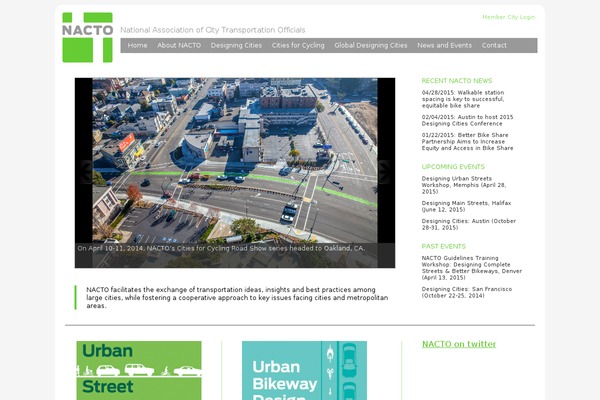Screen dimensions: 600x400
Task: Click the UPCOMING EVENTS heading
Action: point(453,167)
